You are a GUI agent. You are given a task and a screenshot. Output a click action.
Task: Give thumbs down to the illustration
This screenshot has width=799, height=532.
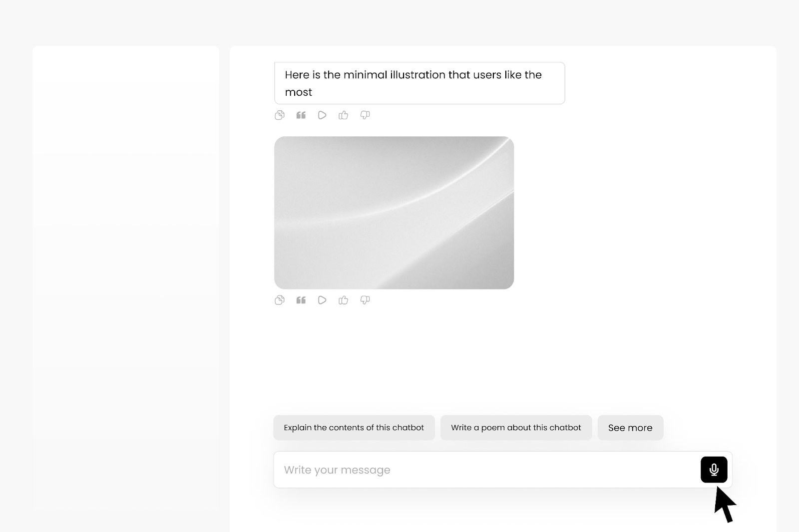point(365,300)
